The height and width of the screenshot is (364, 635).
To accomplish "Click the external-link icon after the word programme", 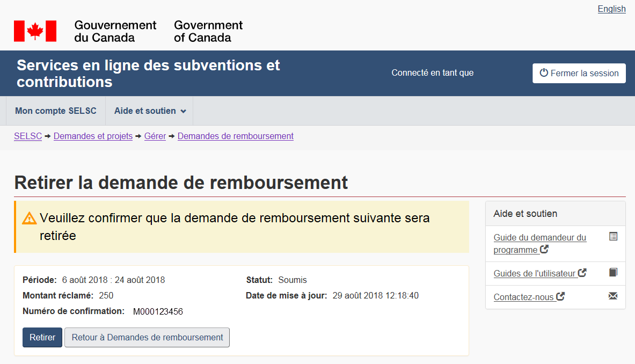I will tap(544, 249).
